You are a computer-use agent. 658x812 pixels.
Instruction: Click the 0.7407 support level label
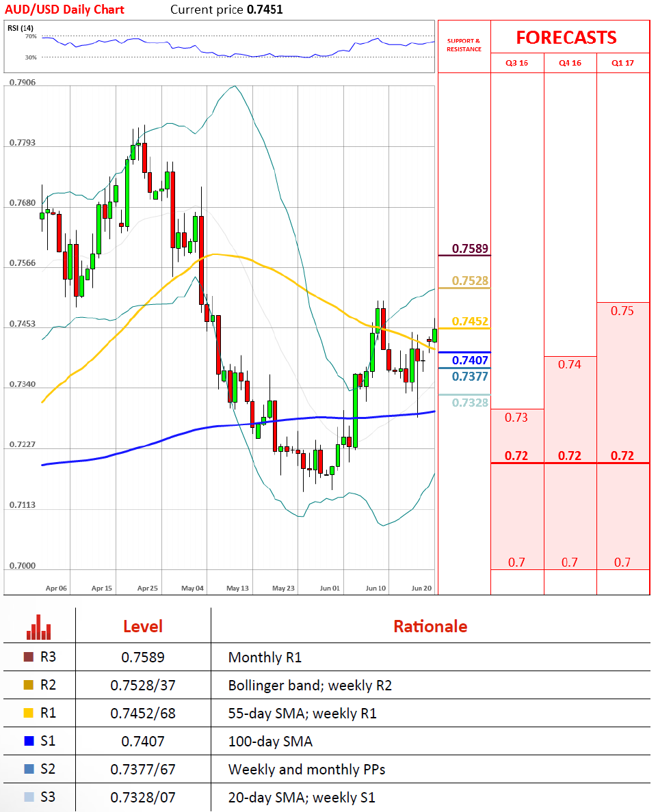[470, 360]
